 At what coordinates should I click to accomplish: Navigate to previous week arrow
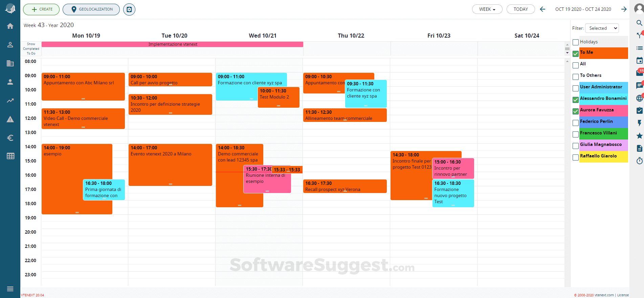click(542, 9)
